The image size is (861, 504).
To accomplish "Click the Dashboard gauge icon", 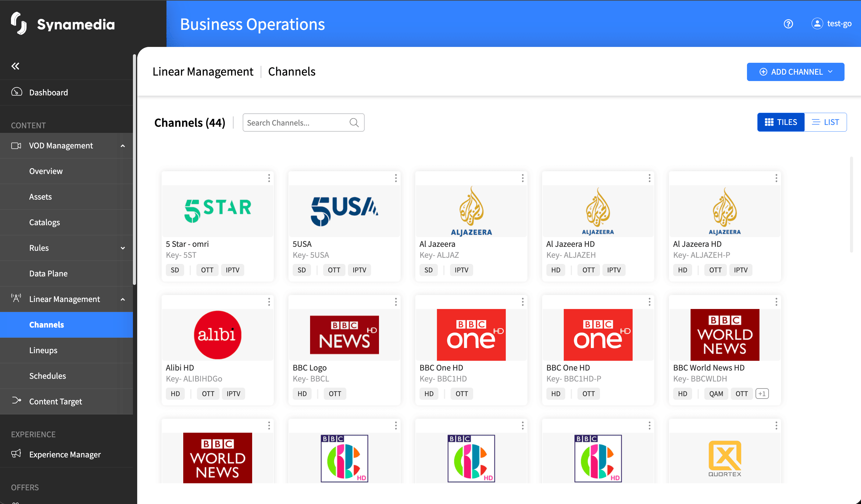I will (x=16, y=92).
